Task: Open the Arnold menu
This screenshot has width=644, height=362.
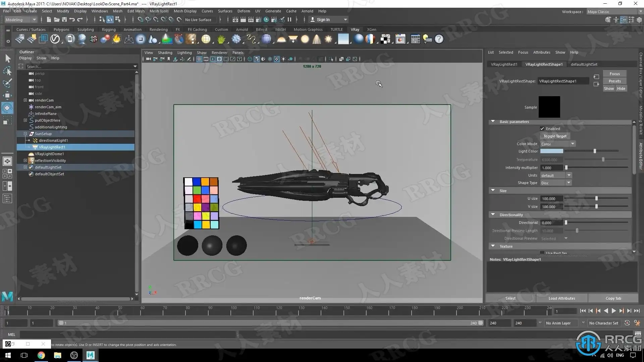Action: (x=307, y=11)
